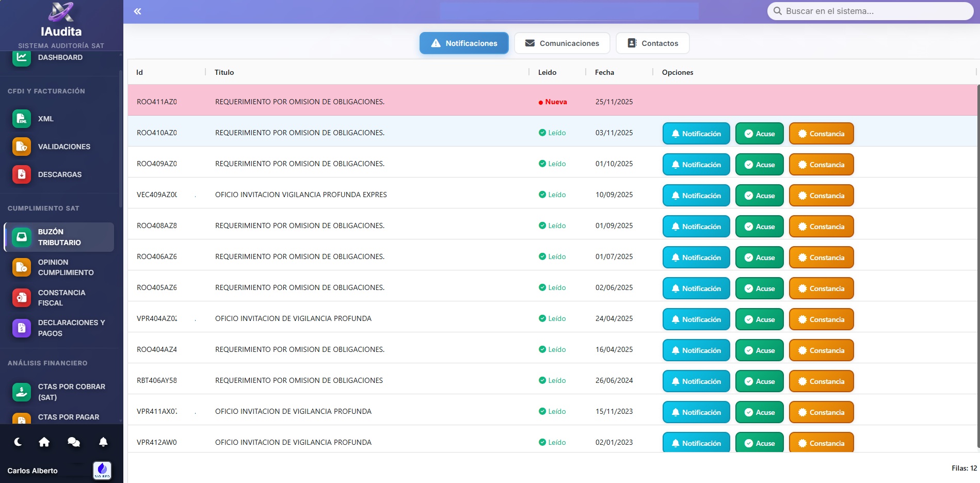This screenshot has height=483, width=980.
Task: Click Carlos Alberto user avatar
Action: (x=102, y=470)
